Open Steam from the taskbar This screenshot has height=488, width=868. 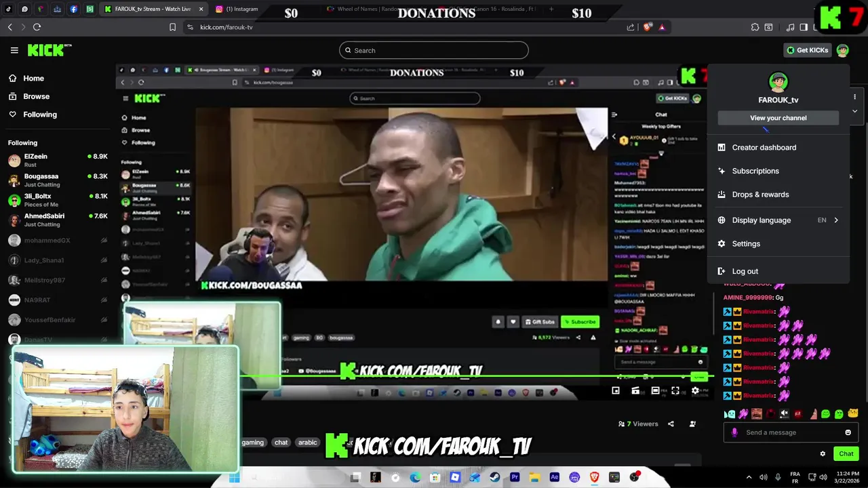tap(494, 477)
